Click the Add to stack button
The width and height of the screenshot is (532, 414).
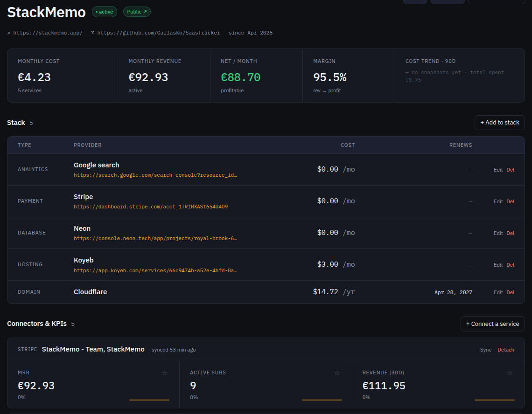[x=499, y=123]
